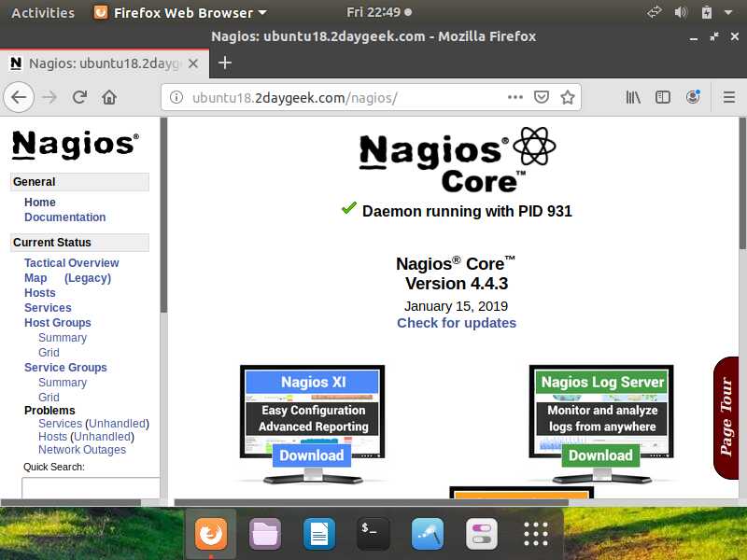Open the Documentation link

point(64,217)
